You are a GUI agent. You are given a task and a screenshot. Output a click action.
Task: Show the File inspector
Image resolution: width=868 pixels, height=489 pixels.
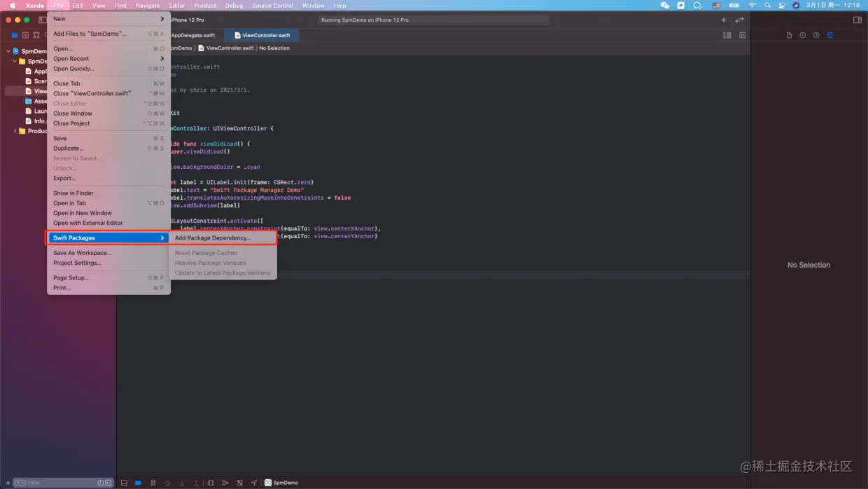coord(789,35)
